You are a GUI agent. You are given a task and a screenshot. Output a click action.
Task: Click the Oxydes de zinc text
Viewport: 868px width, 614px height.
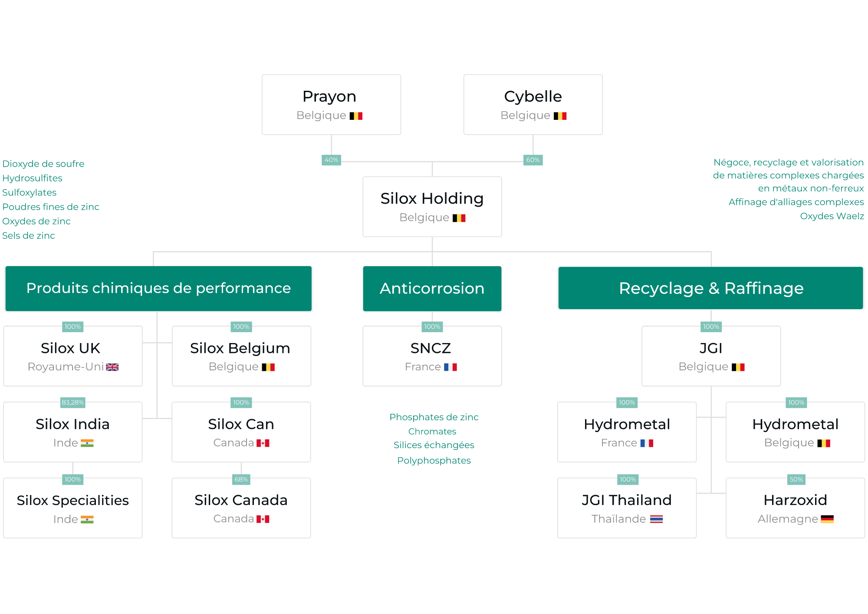(x=36, y=221)
